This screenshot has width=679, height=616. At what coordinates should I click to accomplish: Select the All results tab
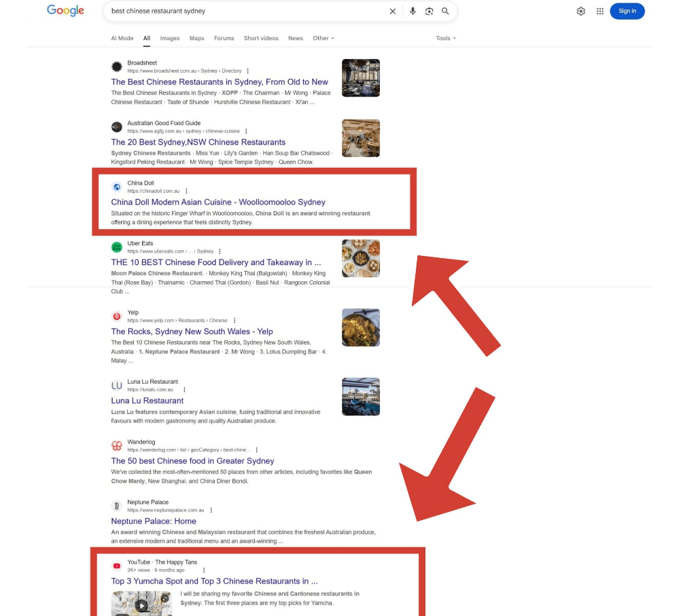tap(147, 38)
